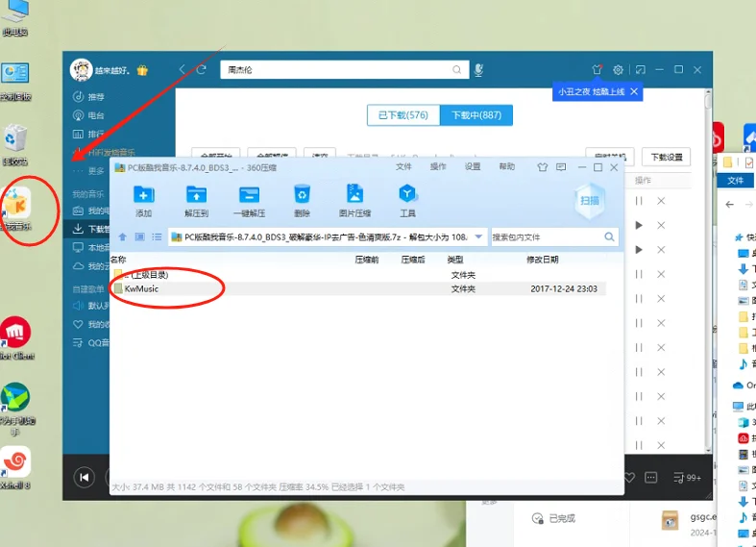Open the 设置 menu in 360压缩
The height and width of the screenshot is (547, 756).
pos(473,167)
